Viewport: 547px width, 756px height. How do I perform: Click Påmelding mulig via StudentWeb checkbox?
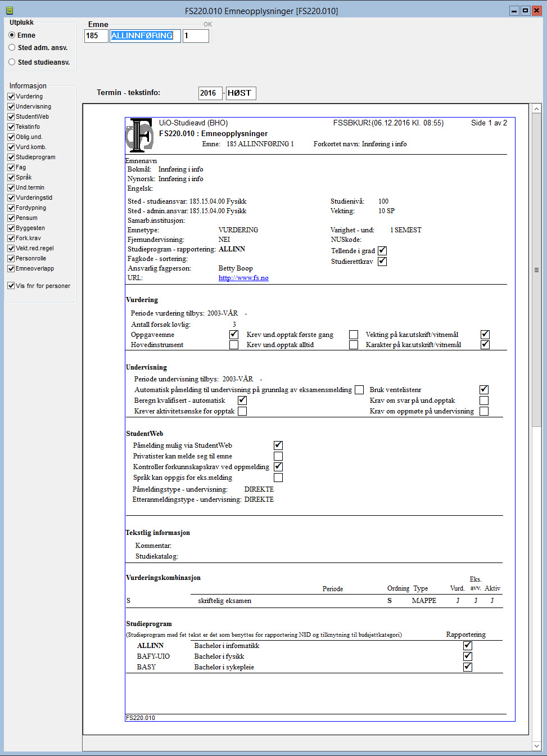click(x=278, y=445)
